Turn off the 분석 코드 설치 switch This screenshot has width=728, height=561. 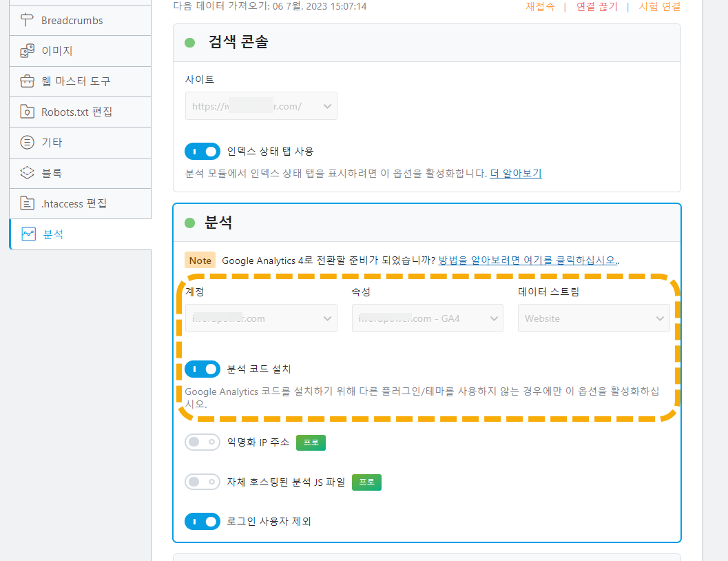point(202,369)
